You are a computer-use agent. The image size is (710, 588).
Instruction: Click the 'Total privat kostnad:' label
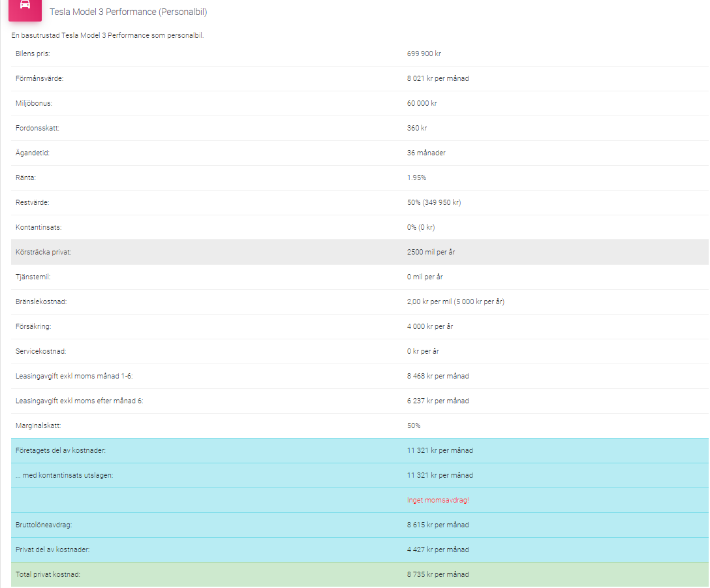(48, 574)
